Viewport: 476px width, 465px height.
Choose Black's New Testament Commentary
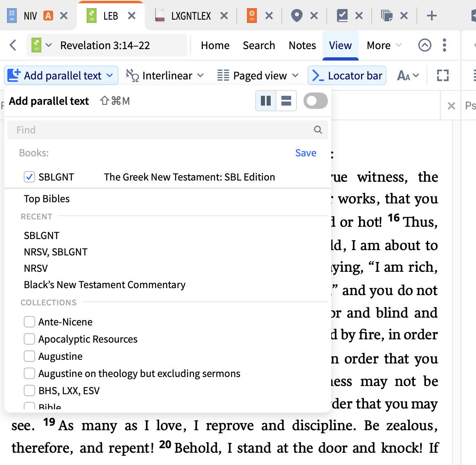tap(104, 285)
